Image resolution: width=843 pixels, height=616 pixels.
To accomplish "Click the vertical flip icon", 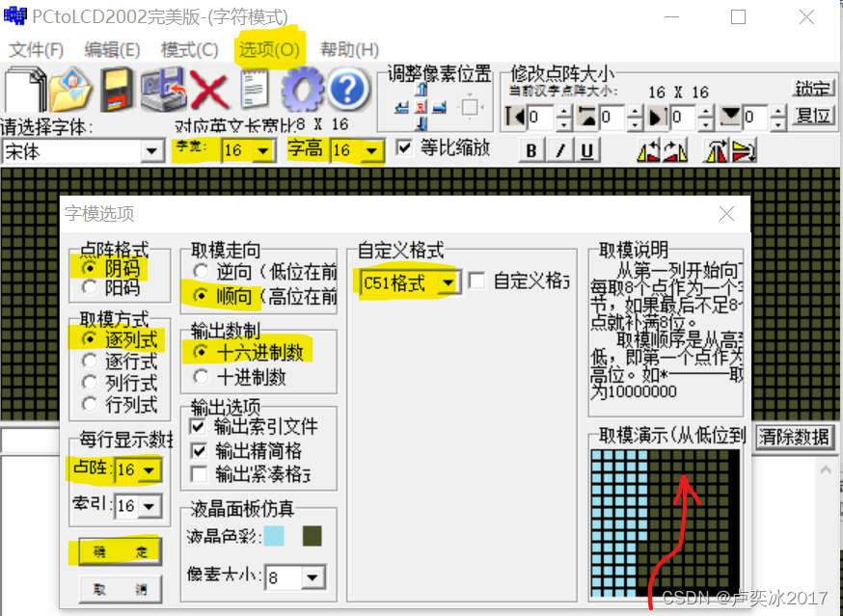I will coord(744,150).
